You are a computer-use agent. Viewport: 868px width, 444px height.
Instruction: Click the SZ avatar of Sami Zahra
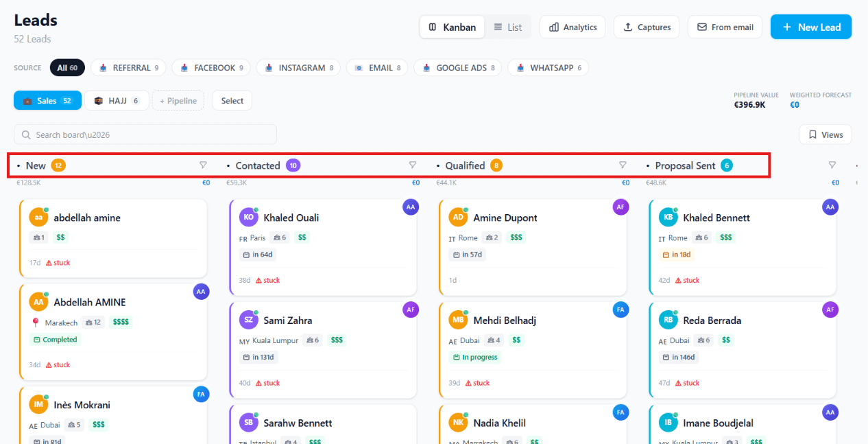tap(248, 320)
